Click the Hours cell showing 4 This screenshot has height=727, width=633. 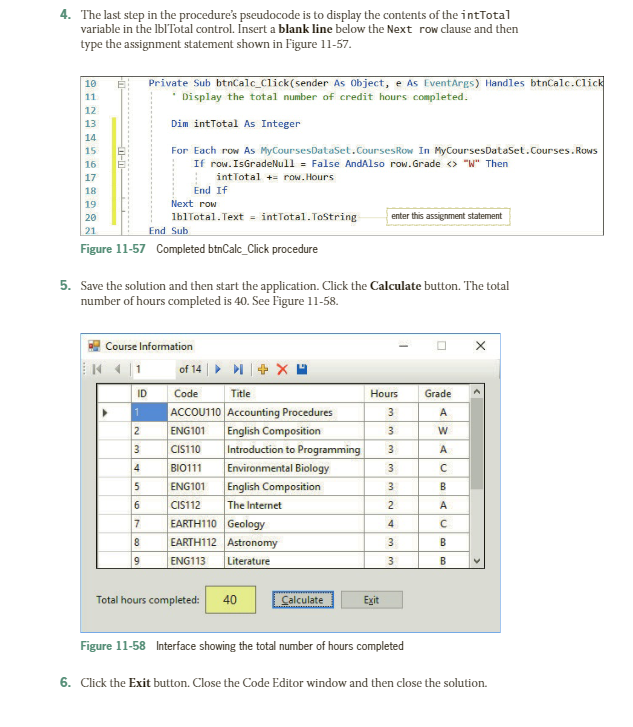[391, 523]
